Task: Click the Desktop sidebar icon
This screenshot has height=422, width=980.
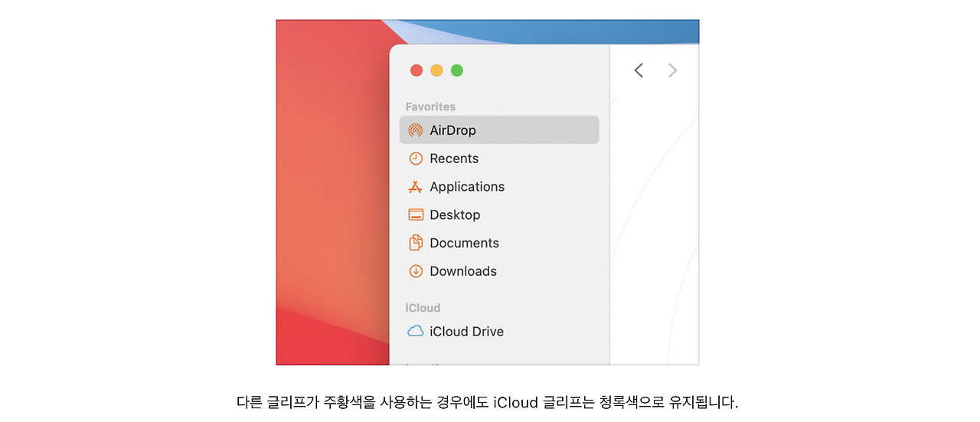Action: tap(416, 215)
